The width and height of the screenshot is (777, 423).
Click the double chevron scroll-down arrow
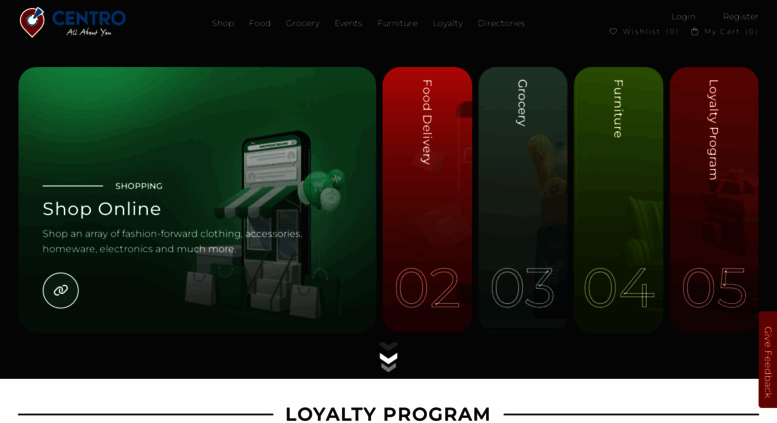[x=388, y=357]
